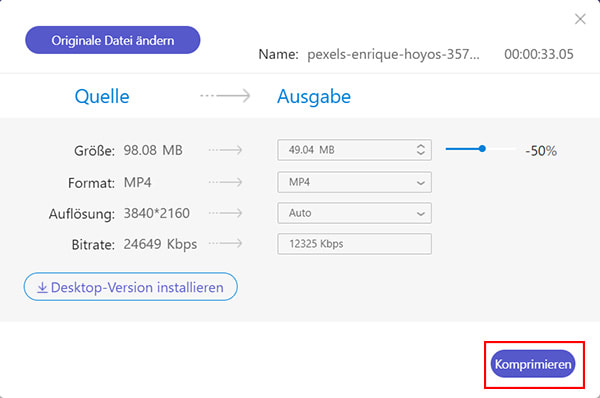
Task: Click the -50% percentage label
Action: click(541, 151)
